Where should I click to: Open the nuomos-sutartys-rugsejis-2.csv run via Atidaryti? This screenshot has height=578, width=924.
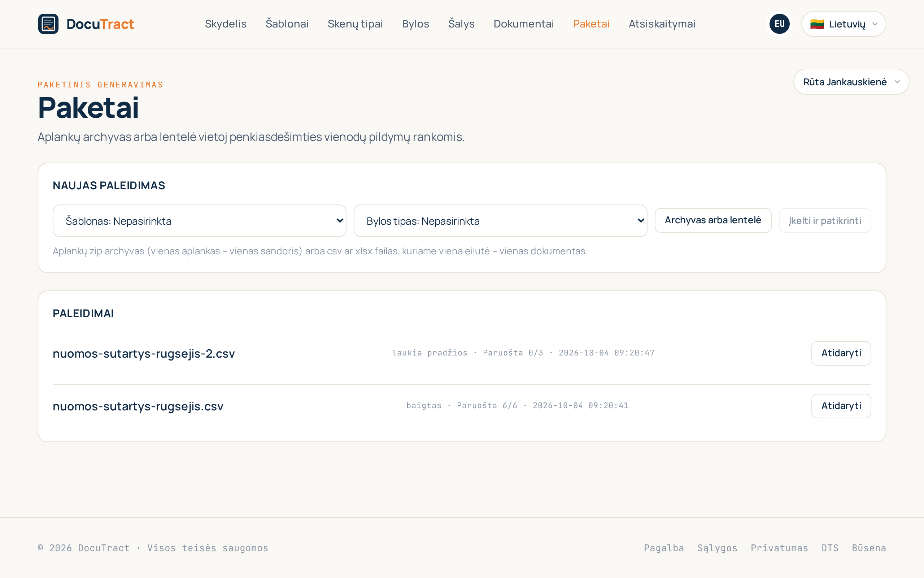pyautogui.click(x=841, y=353)
